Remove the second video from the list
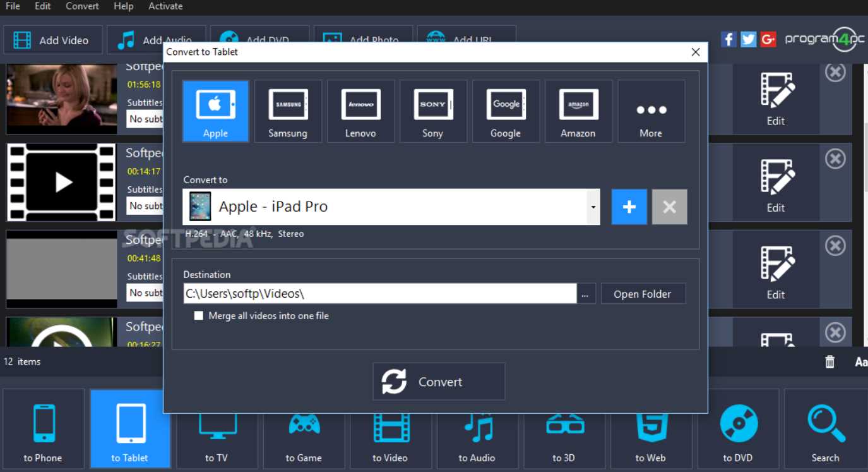The width and height of the screenshot is (868, 472). tap(835, 158)
